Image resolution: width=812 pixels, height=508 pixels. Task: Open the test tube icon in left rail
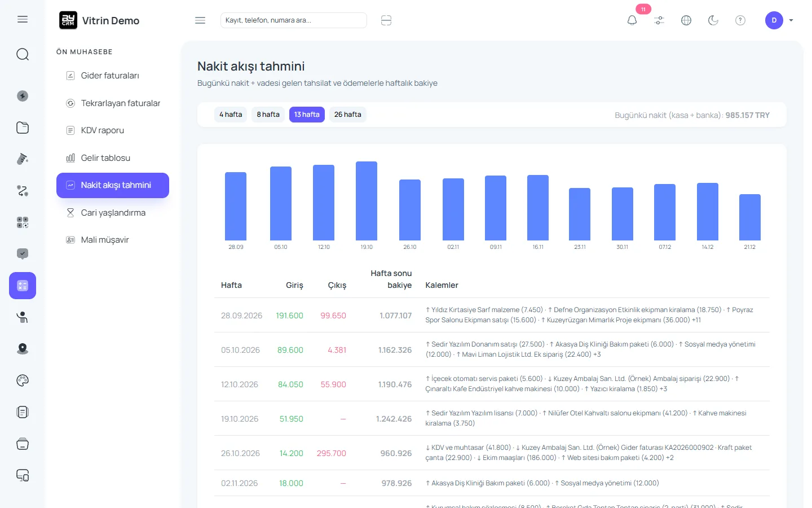[x=23, y=159]
